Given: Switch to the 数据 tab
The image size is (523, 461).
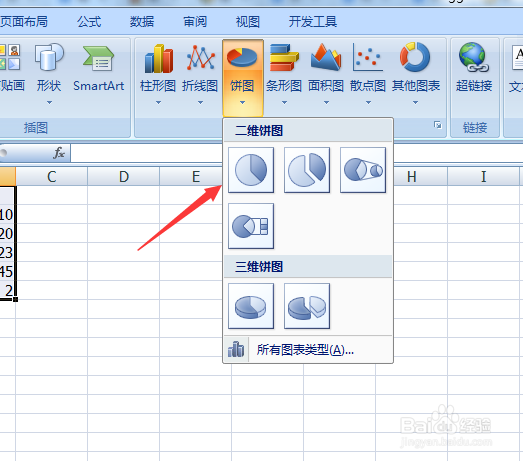Looking at the screenshot, I should 142,22.
